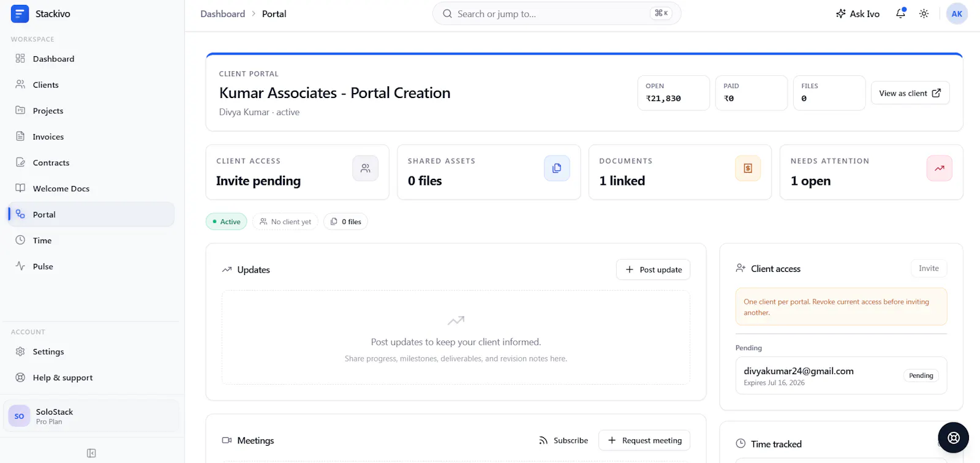The image size is (980, 463).
Task: Click the '1 open' needs attention value
Action: [x=810, y=181]
